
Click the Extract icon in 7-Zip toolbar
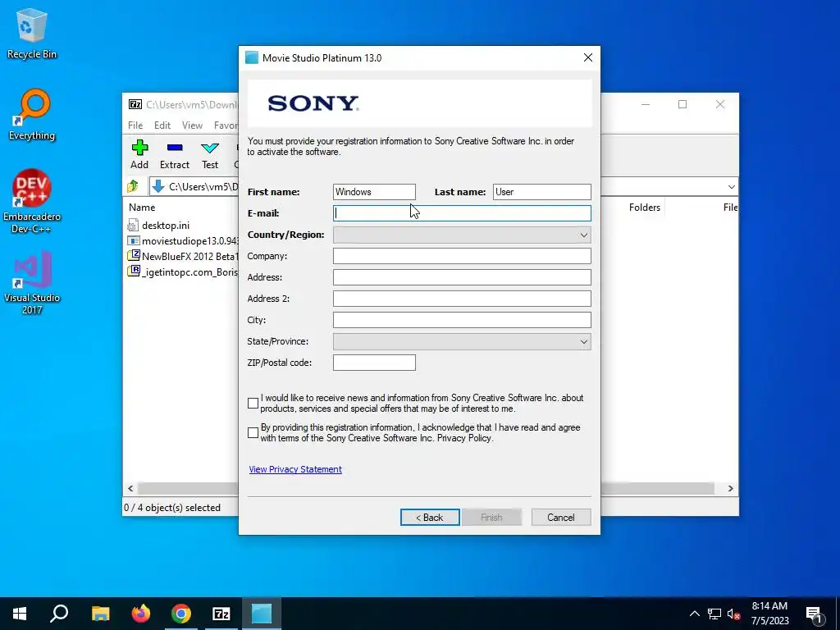(x=175, y=148)
